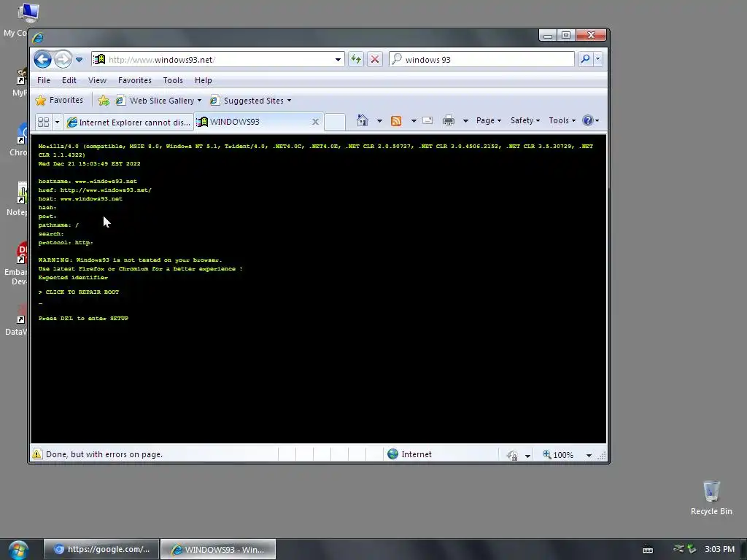
Task: Open the Tools menu in menu bar
Action: tap(173, 80)
